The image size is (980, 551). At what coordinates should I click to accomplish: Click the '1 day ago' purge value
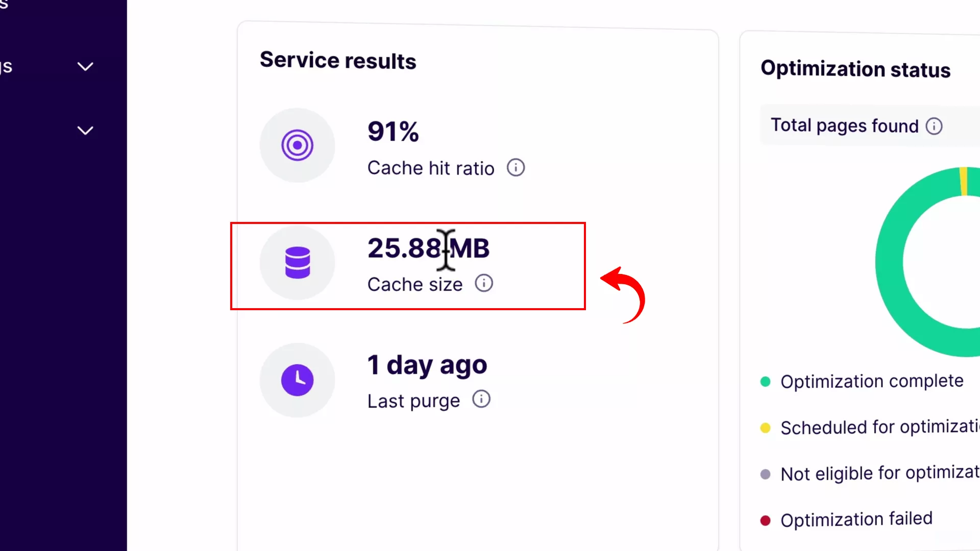(x=427, y=365)
